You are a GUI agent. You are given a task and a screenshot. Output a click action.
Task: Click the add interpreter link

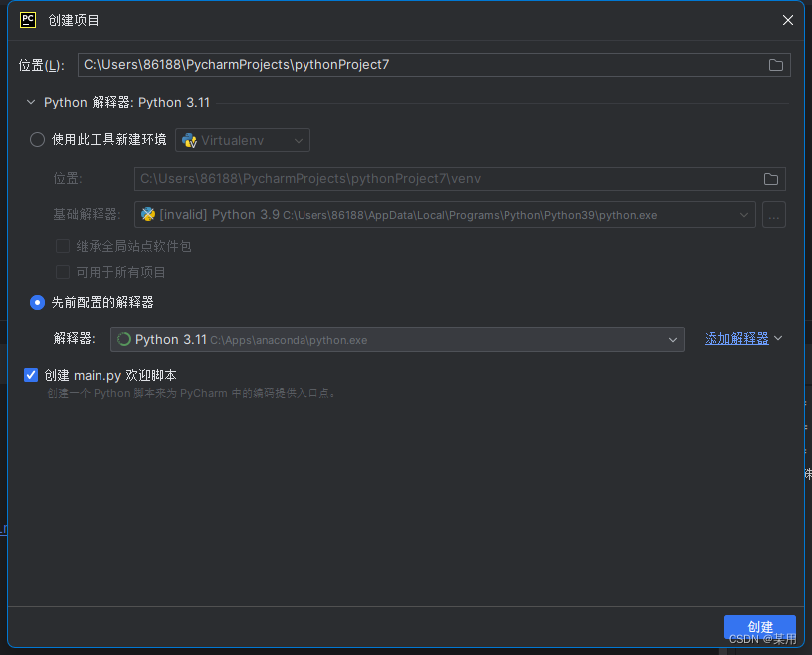(736, 338)
